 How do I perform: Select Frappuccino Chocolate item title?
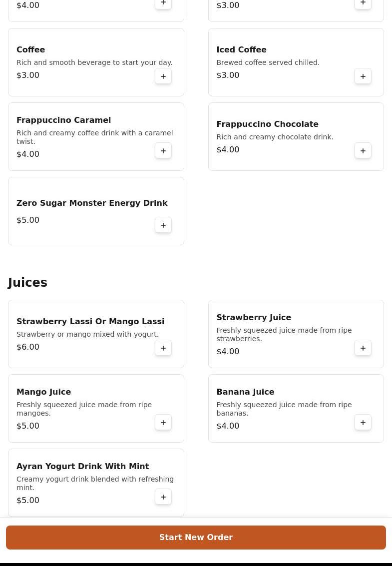pos(268,124)
